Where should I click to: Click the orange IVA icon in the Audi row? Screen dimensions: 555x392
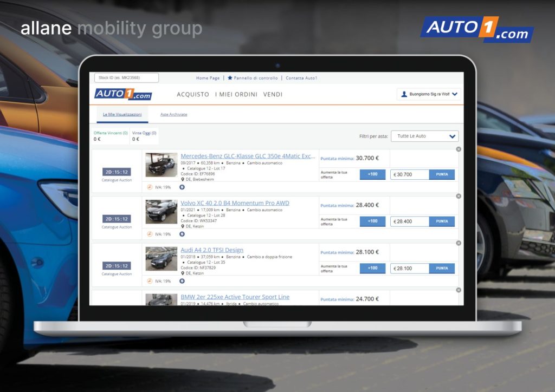coord(150,281)
